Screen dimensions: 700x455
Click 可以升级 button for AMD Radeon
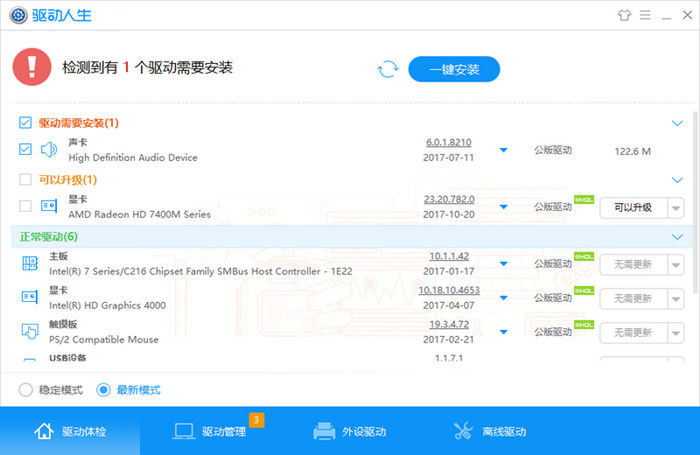(x=632, y=207)
